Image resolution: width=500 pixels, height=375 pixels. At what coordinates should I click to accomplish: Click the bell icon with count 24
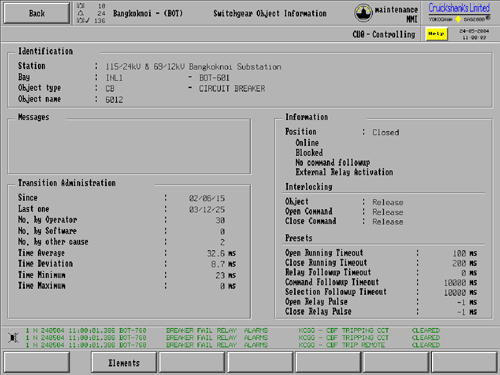coord(81,13)
